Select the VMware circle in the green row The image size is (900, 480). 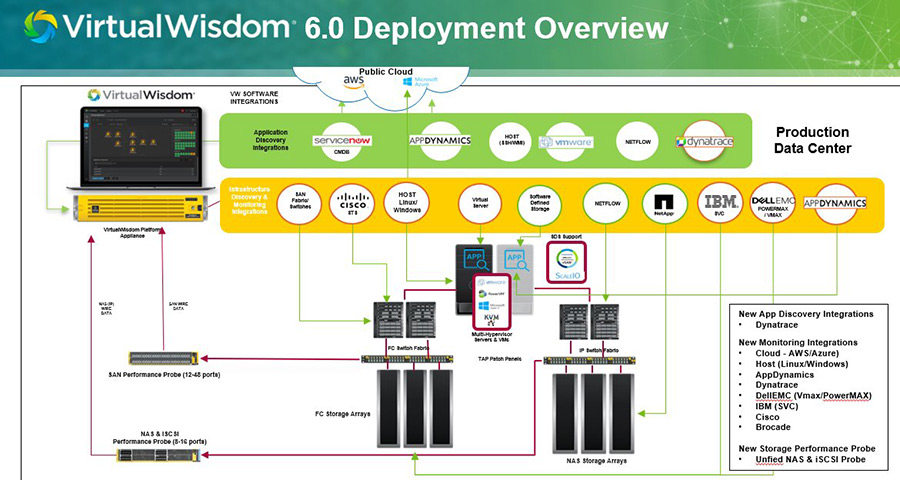(566, 142)
